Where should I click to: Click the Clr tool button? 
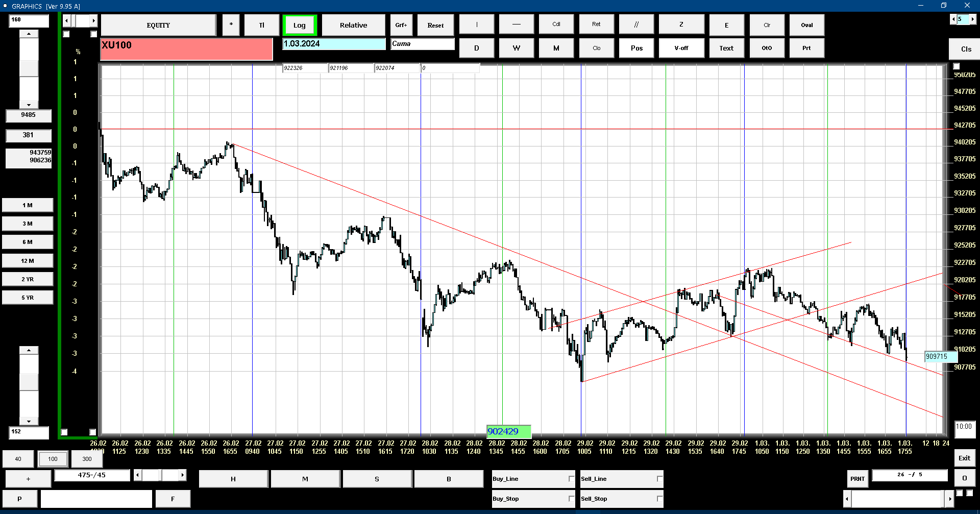pyautogui.click(x=767, y=25)
